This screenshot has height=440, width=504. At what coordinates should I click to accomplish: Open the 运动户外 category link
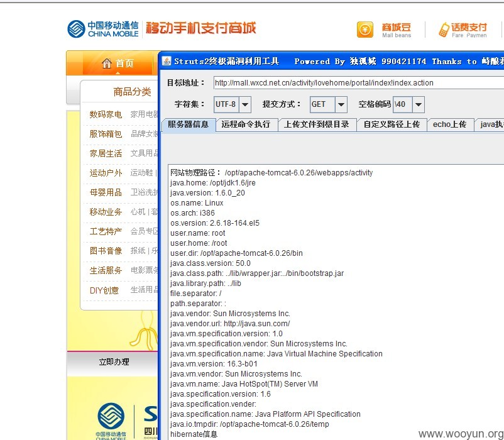click(x=106, y=173)
